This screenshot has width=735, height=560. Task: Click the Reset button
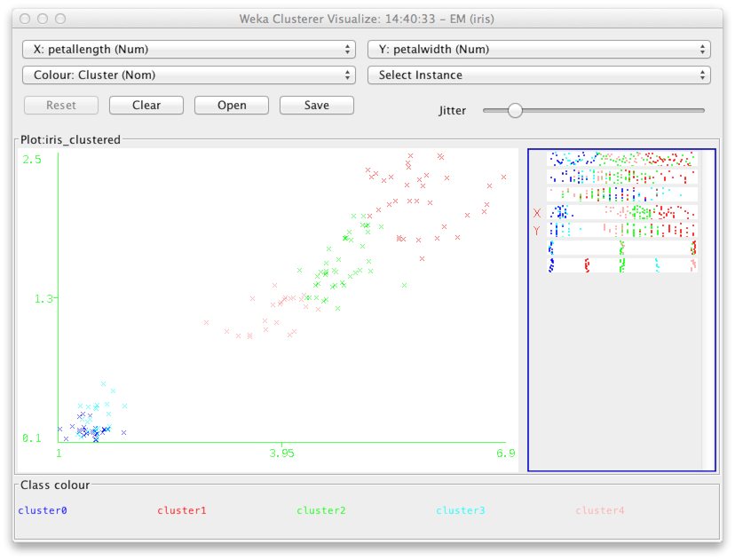tap(61, 105)
